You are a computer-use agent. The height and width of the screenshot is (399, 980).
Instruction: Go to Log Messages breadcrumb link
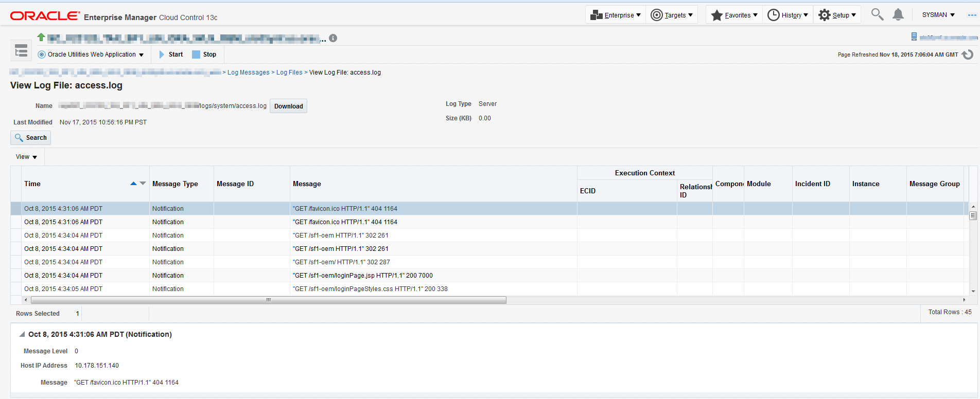248,72
